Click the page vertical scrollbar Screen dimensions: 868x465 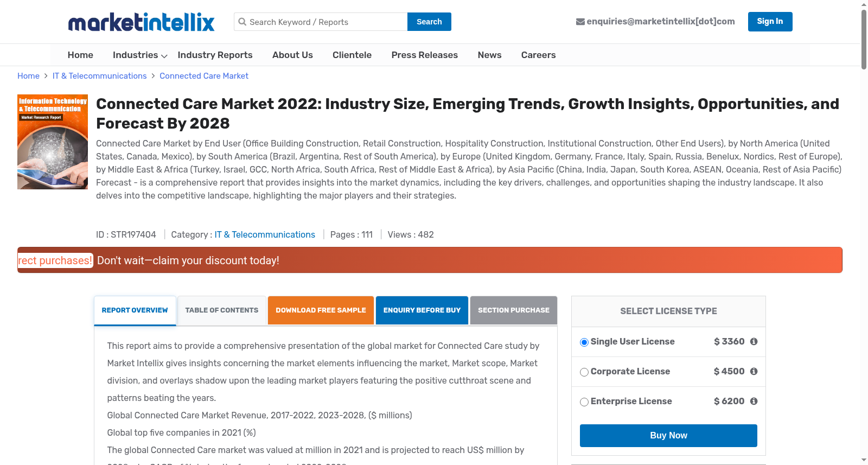click(x=864, y=39)
